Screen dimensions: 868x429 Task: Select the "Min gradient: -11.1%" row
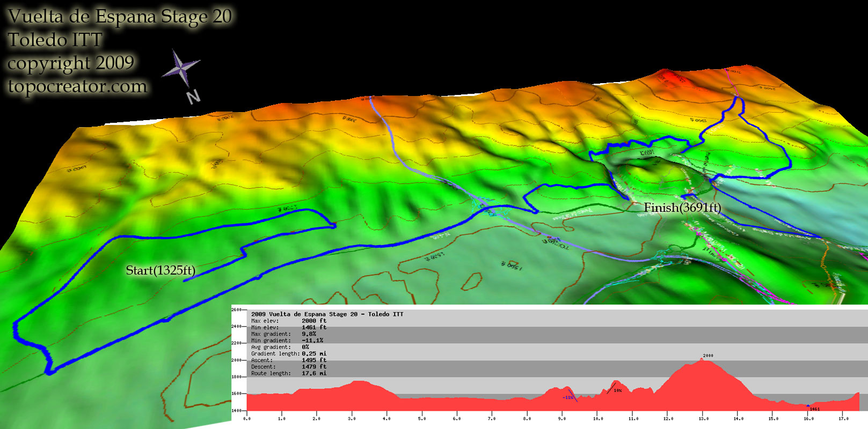tap(287, 341)
